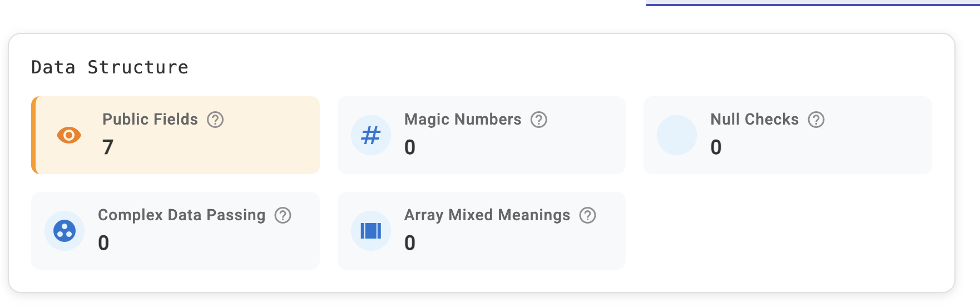
Task: Click the orange eye icon for Public Fields
Action: (x=69, y=135)
